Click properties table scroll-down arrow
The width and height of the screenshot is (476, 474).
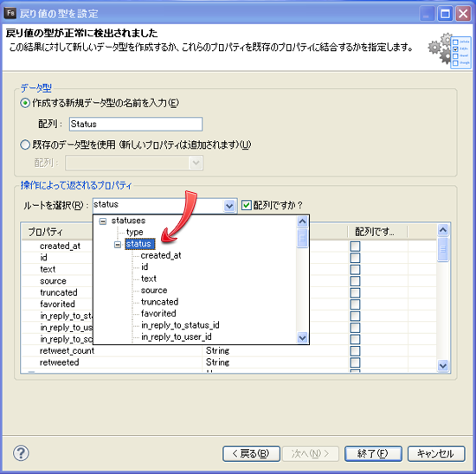443,365
